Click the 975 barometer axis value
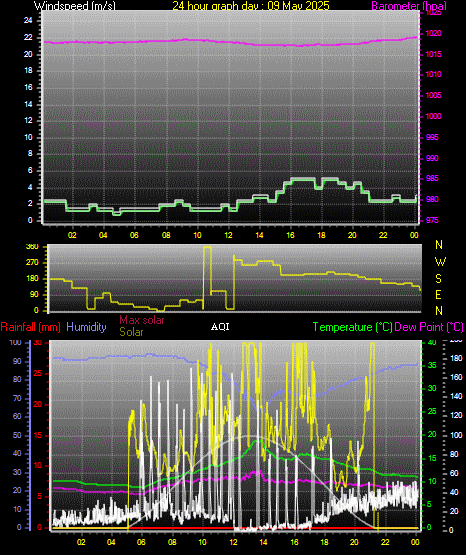Screen dimensions: 466x555 (432, 220)
